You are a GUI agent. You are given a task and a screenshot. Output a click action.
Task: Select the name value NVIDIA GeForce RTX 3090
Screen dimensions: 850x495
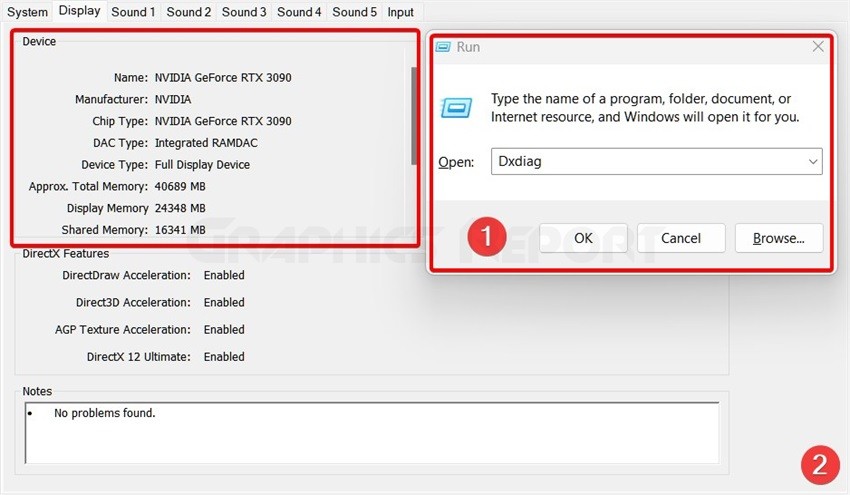pyautogui.click(x=223, y=78)
